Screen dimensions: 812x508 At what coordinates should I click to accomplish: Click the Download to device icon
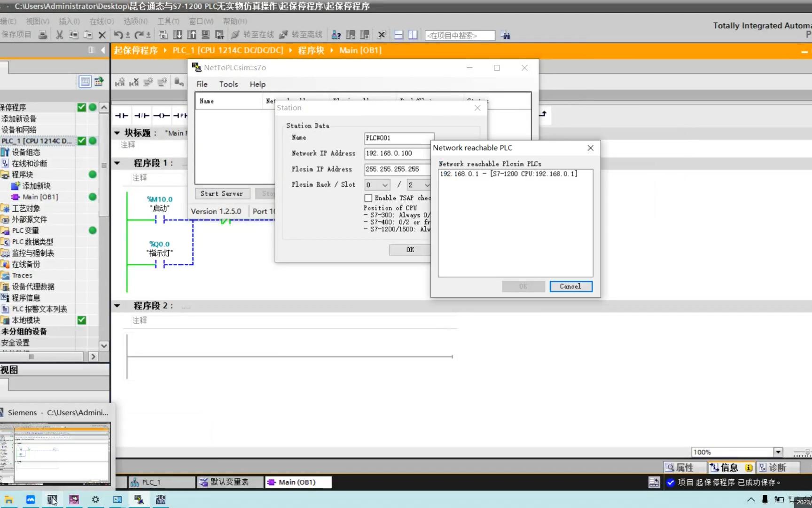click(178, 35)
